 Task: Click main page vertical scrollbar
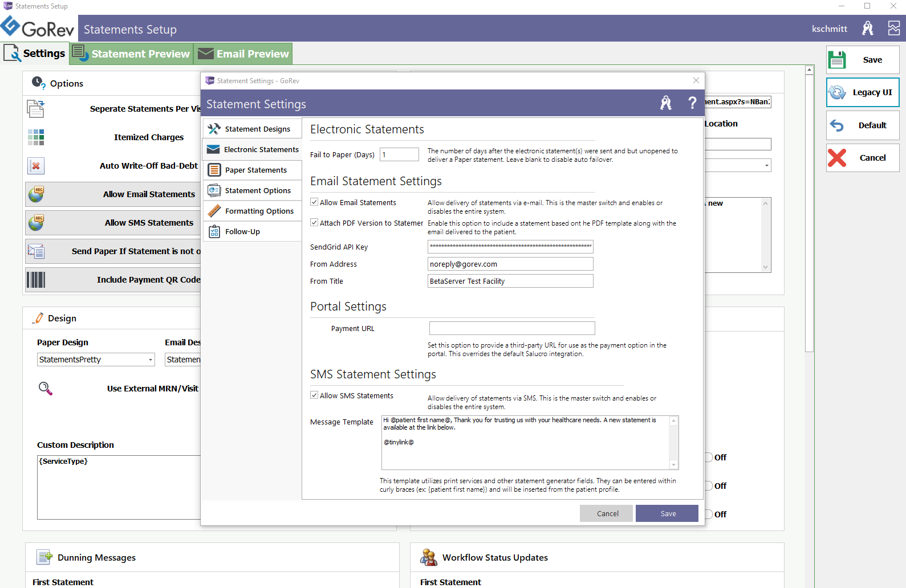click(x=809, y=214)
